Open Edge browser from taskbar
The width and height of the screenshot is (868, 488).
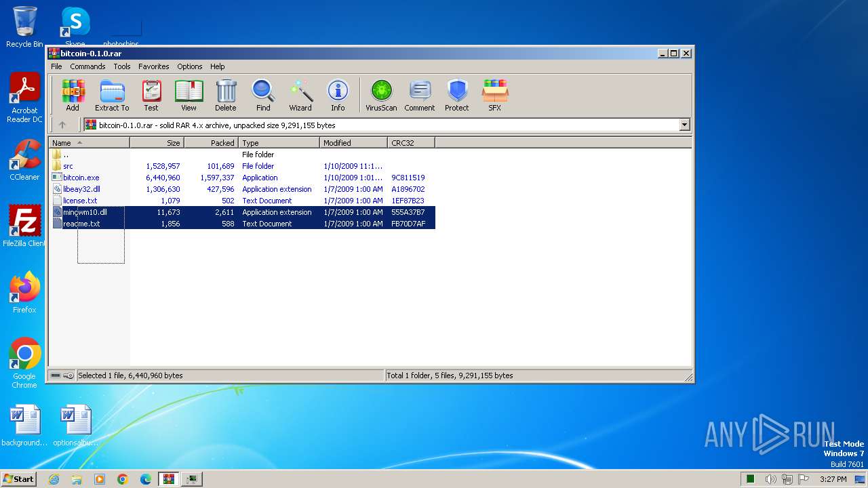click(x=146, y=479)
